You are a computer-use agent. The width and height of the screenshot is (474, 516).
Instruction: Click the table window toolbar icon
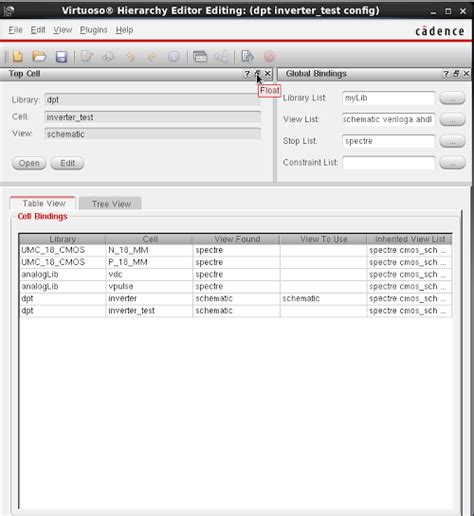tap(200, 56)
